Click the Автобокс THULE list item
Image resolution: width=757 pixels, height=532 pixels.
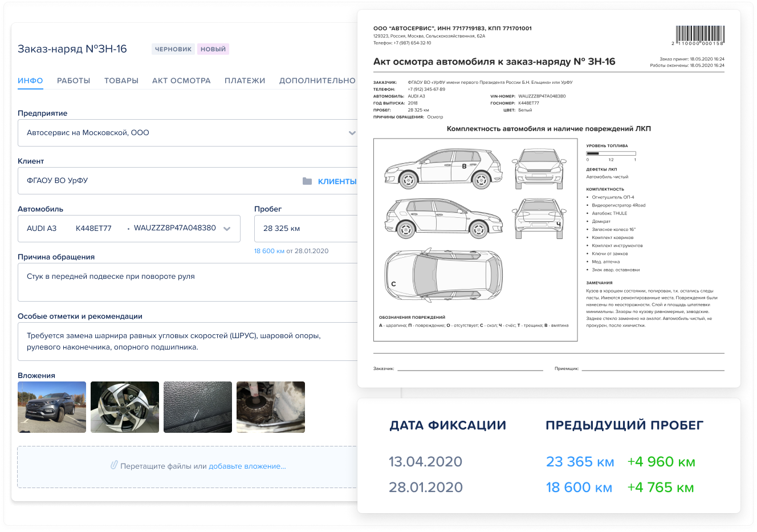609,213
